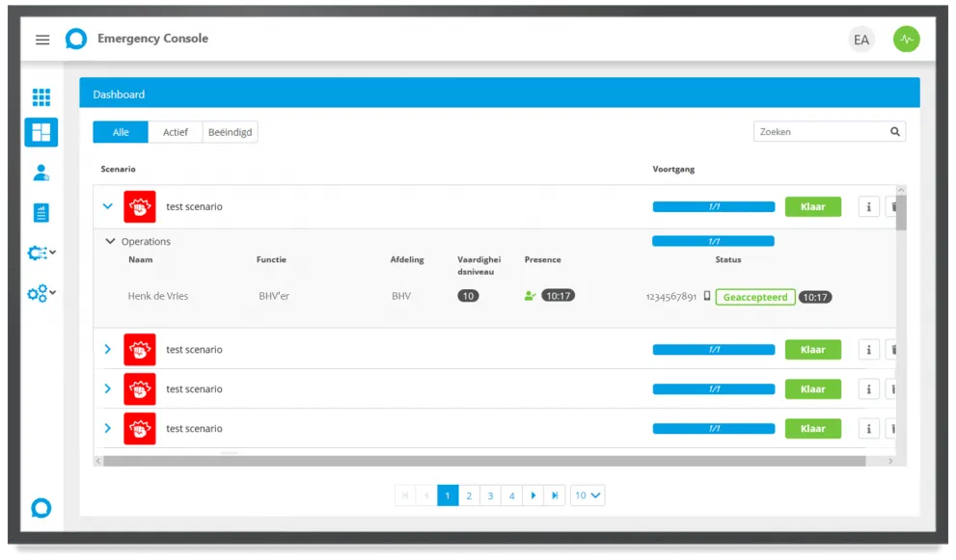Click the bottom sidebar logo icon
The image size is (956, 560).
[x=41, y=508]
